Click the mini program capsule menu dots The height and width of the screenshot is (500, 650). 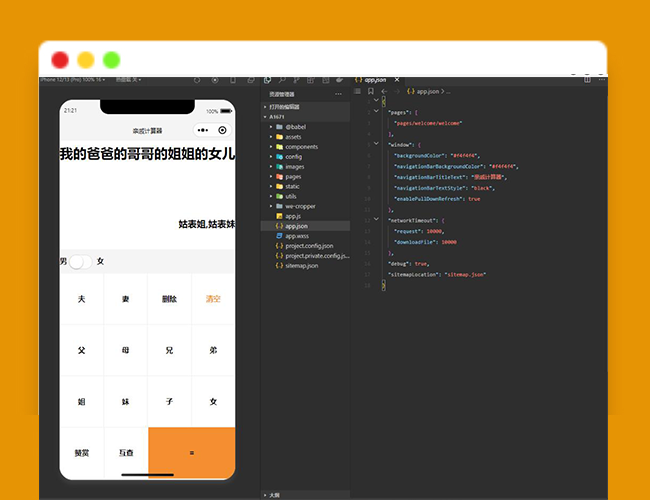pos(202,130)
